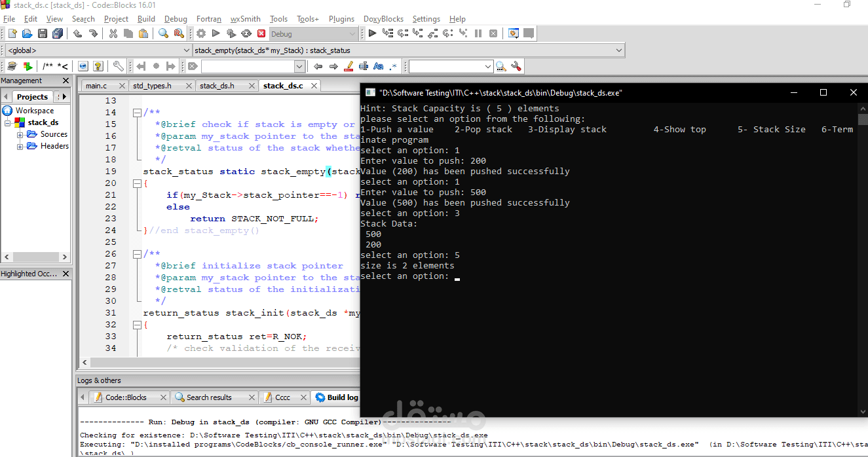Click the Find magnifier icon in toolbar
Image resolution: width=868 pixels, height=457 pixels.
click(x=164, y=33)
